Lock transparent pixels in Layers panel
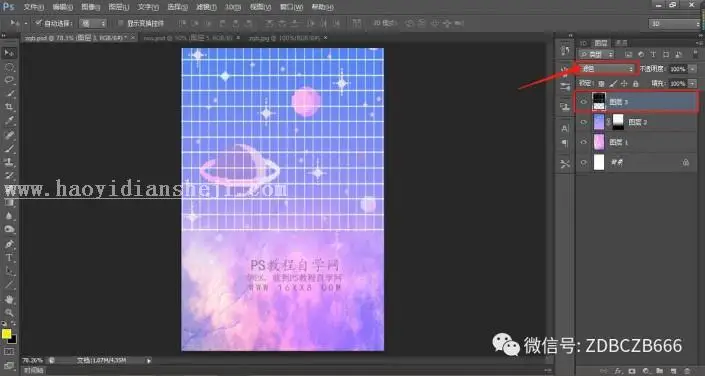This screenshot has height=376, width=705. coord(601,84)
